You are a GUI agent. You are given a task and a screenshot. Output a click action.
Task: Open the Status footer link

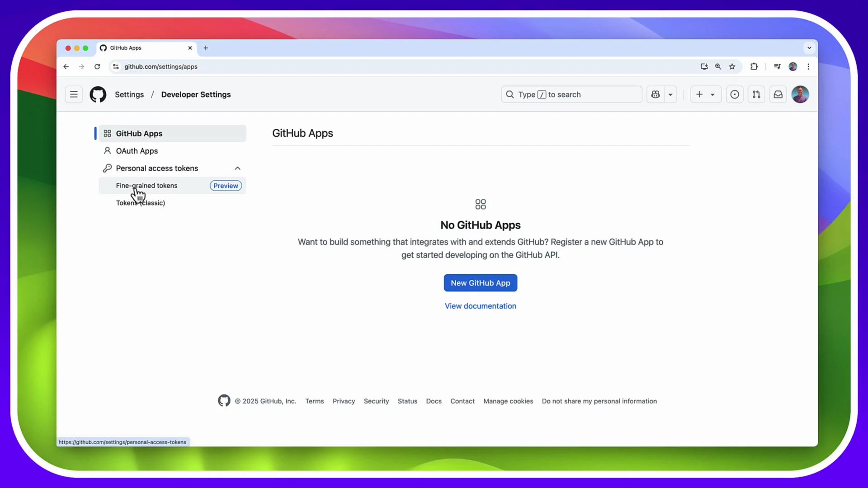pyautogui.click(x=407, y=401)
